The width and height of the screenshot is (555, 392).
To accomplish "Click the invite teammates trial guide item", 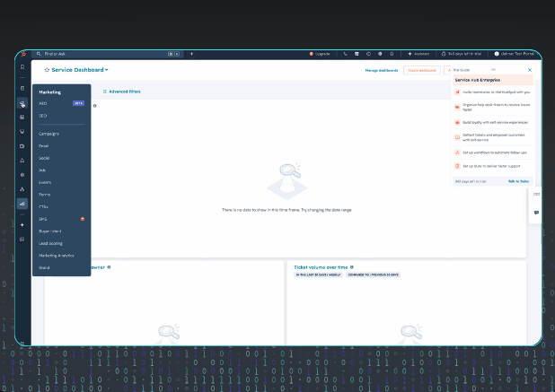I will tap(493, 92).
